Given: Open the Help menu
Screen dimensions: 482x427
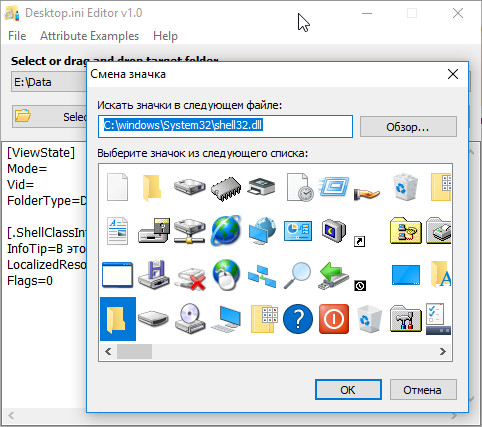Looking at the screenshot, I should point(165,36).
